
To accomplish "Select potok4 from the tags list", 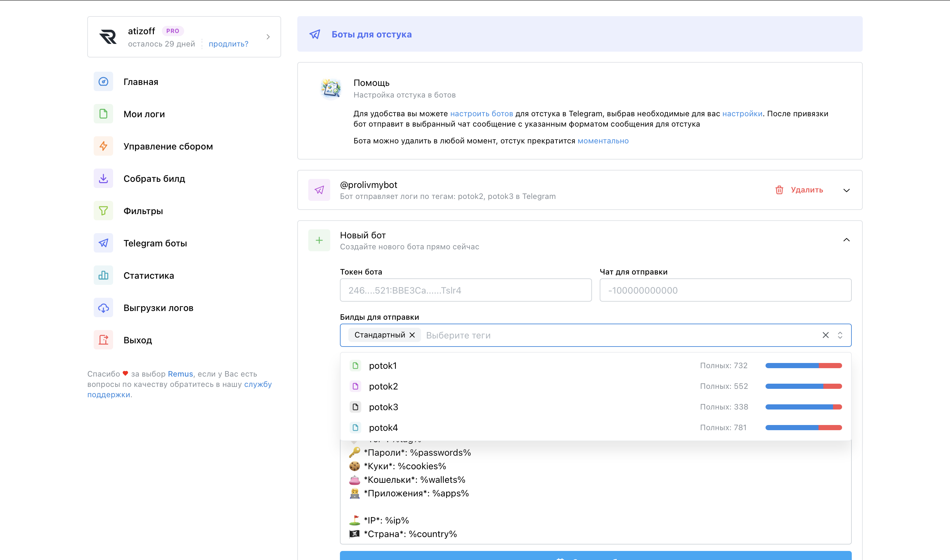I will (x=383, y=428).
